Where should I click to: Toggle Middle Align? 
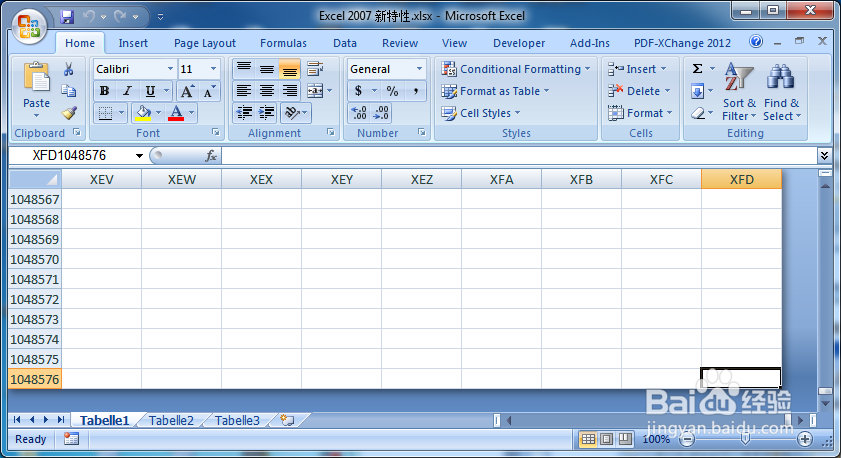click(267, 69)
